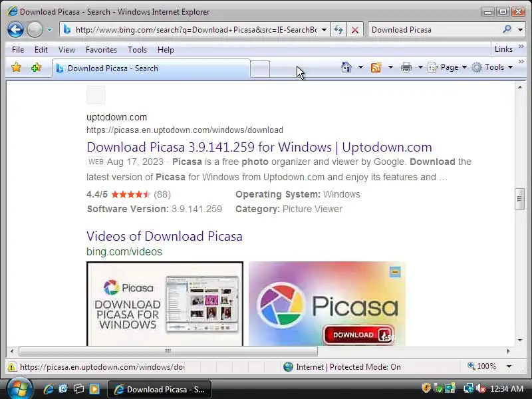Click the 100% zoom level button
Viewport: 532px width, 399px height.
(x=481, y=366)
